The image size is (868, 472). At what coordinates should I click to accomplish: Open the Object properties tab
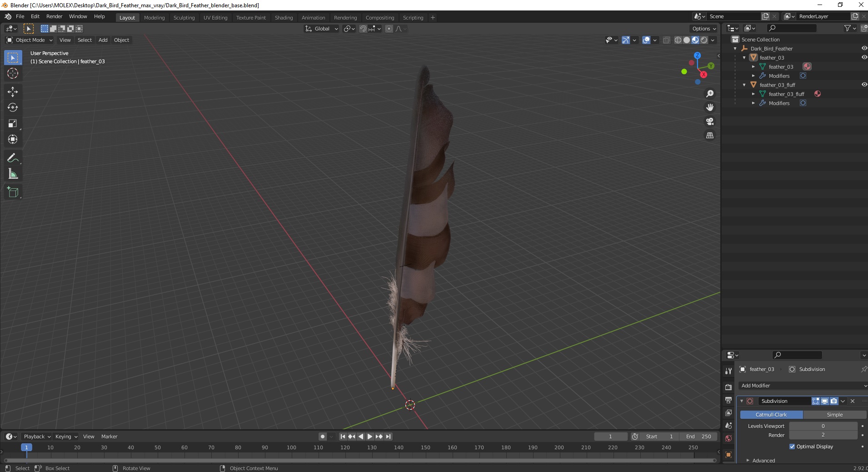728,455
